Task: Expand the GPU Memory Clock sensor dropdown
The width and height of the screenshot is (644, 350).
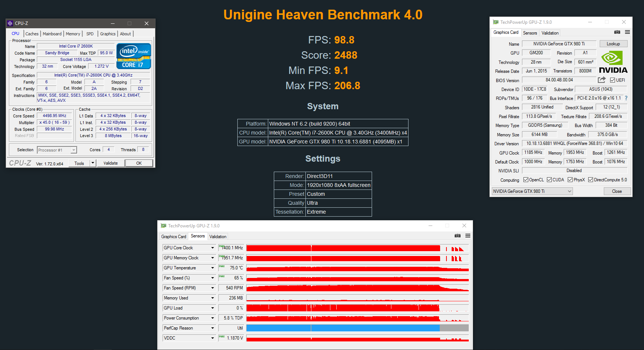Action: coord(212,258)
